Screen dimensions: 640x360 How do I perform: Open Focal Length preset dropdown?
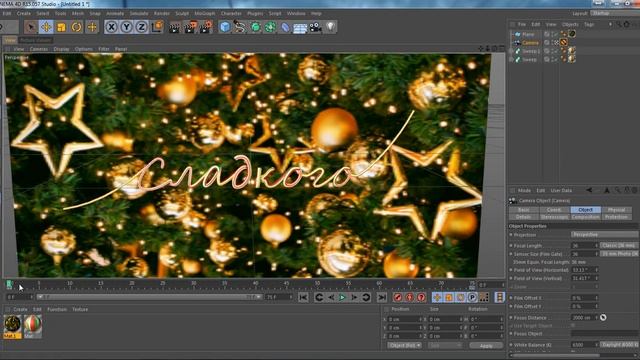tap(619, 246)
